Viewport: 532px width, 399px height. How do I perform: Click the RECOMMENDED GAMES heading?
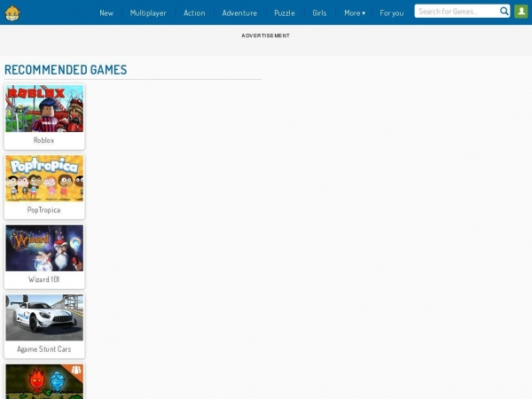point(66,70)
